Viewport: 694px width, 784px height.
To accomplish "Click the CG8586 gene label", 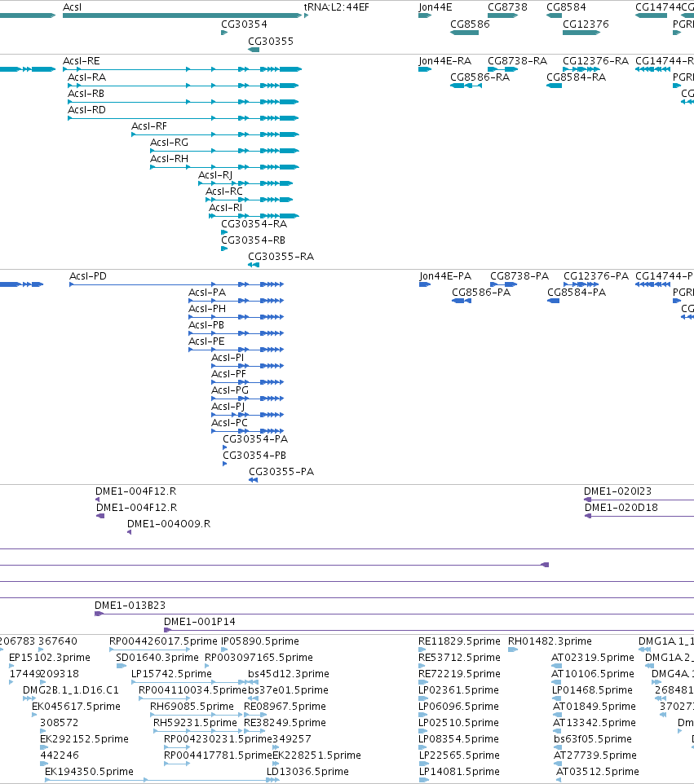I will [470, 24].
